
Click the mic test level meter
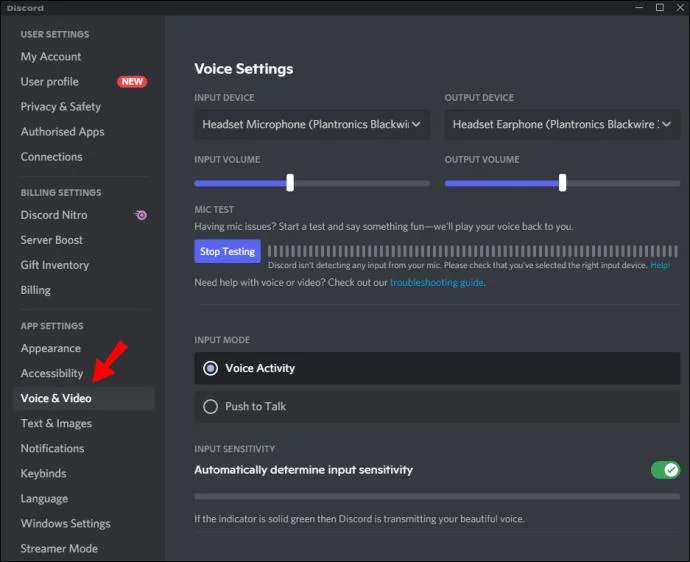473,251
